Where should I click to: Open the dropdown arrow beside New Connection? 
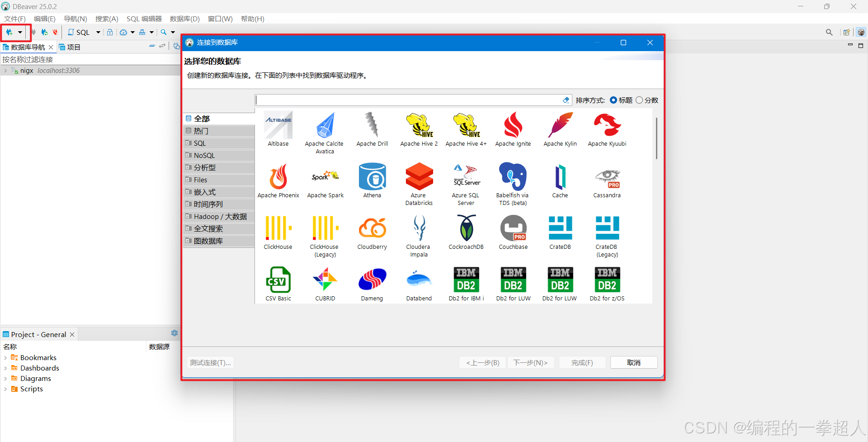tap(20, 32)
